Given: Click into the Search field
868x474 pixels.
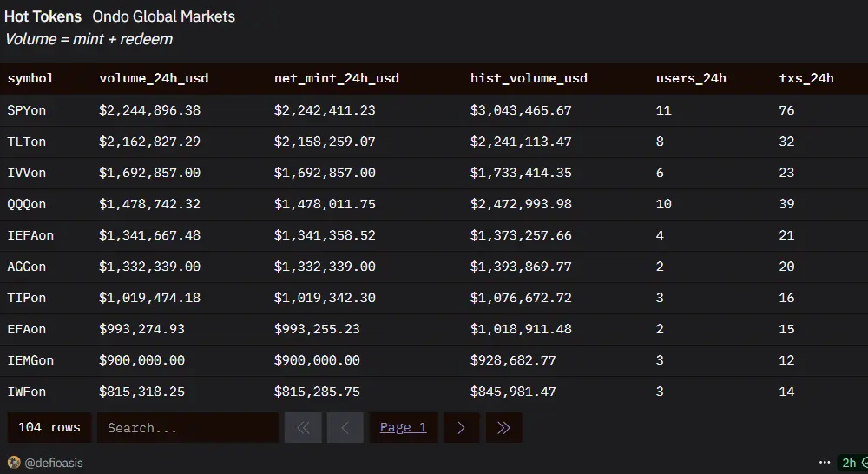Looking at the screenshot, I should tap(187, 427).
